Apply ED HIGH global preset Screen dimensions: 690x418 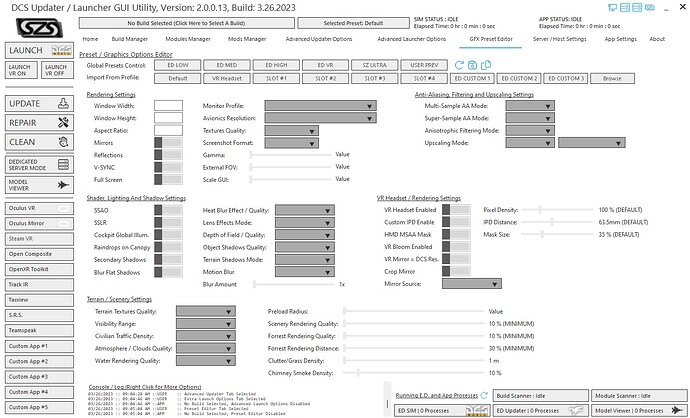click(276, 65)
